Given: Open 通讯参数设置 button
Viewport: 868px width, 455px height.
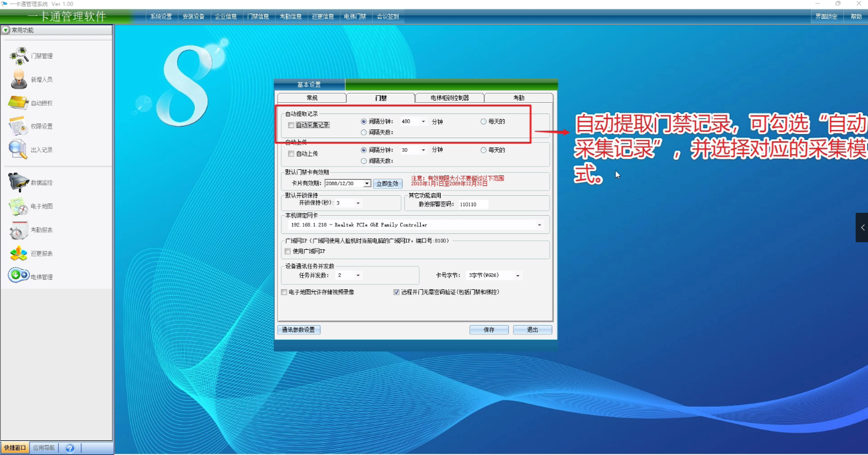Looking at the screenshot, I should pyautogui.click(x=299, y=330).
